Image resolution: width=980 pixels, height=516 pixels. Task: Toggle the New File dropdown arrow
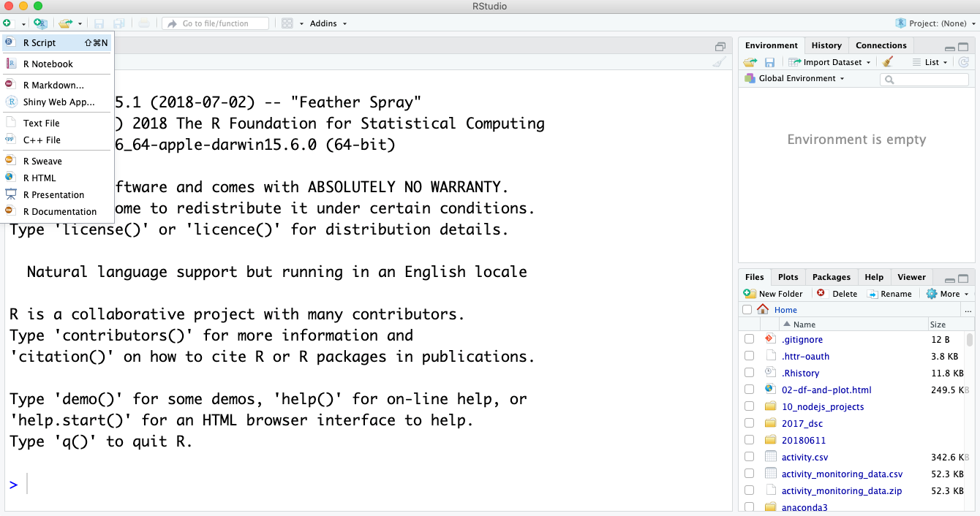coord(23,24)
